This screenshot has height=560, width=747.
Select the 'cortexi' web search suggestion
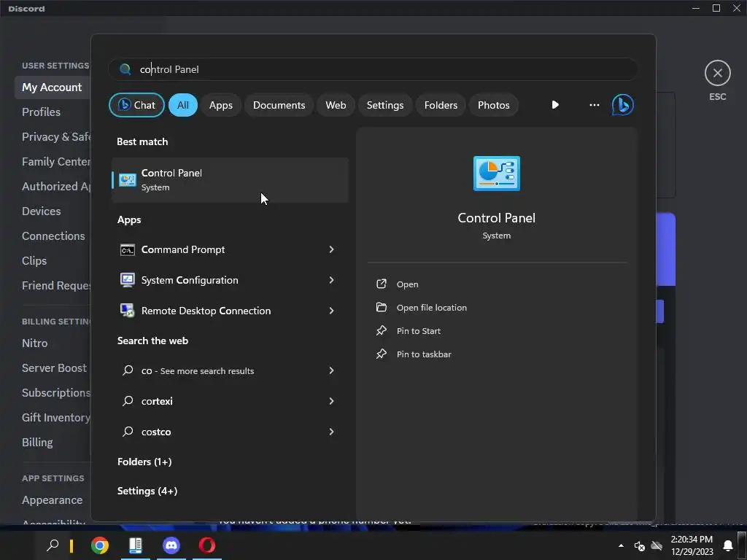[230, 401]
